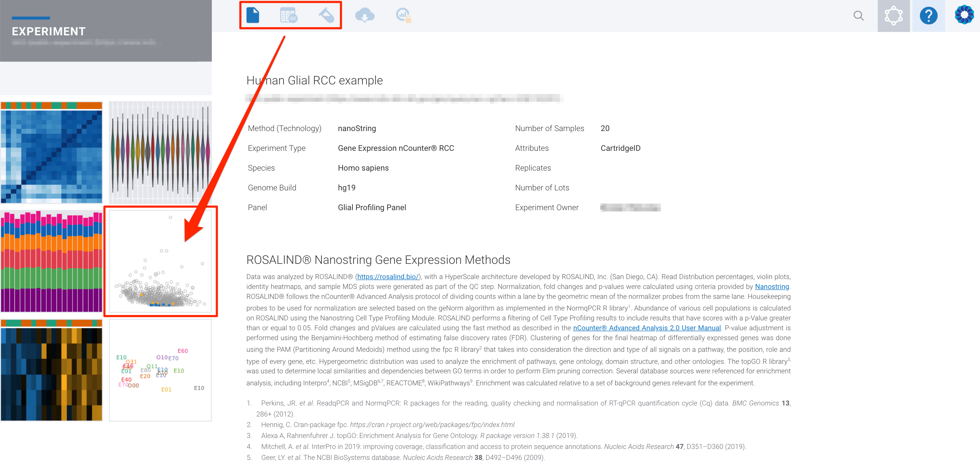Select the Glial Profiling Panel value

tap(372, 207)
